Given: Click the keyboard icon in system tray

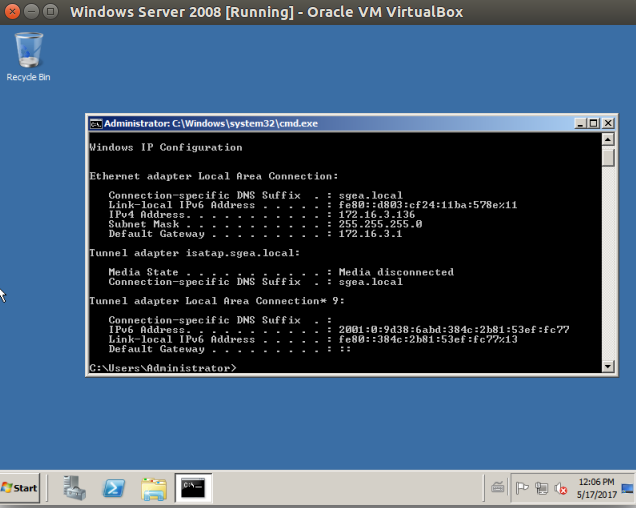Looking at the screenshot, I should 498,488.
